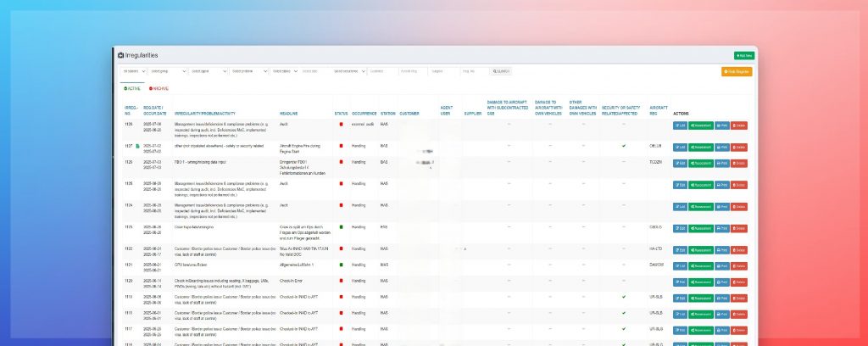Select the Active tab
The width and height of the screenshot is (868, 346).
(x=133, y=88)
